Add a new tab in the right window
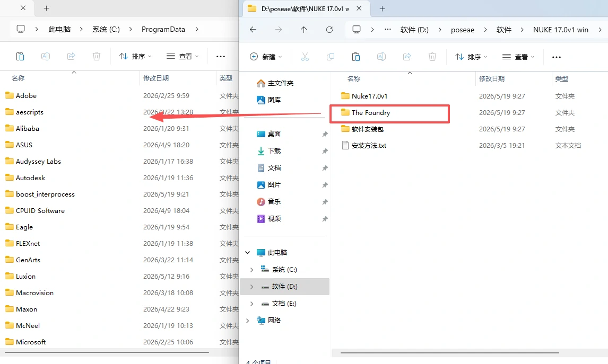 click(x=382, y=8)
